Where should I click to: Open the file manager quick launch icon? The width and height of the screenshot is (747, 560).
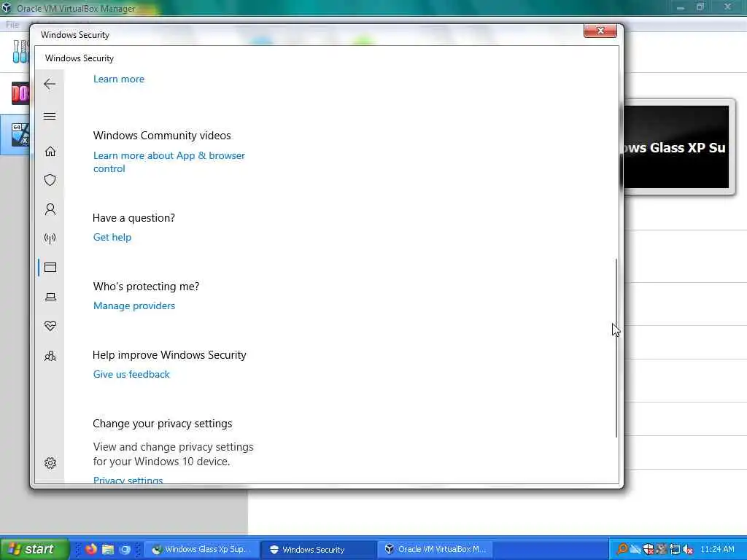point(108,549)
